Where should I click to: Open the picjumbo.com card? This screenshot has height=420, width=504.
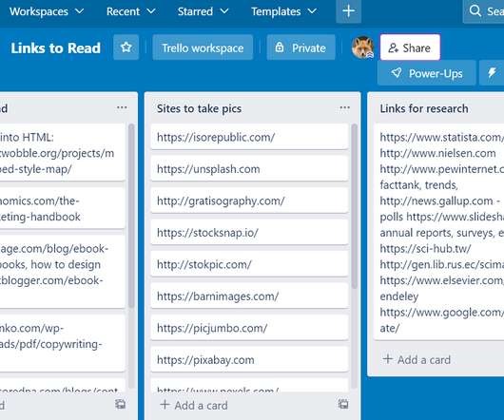(249, 328)
